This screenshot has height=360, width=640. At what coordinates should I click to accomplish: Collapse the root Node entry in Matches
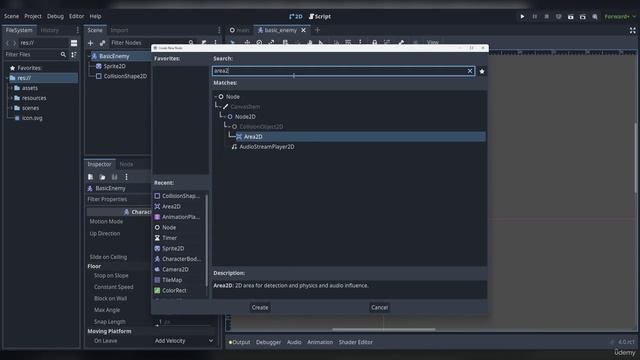pos(216,97)
